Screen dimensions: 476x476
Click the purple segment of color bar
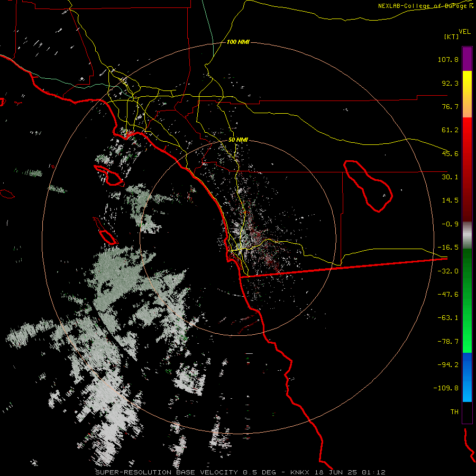tap(467, 59)
